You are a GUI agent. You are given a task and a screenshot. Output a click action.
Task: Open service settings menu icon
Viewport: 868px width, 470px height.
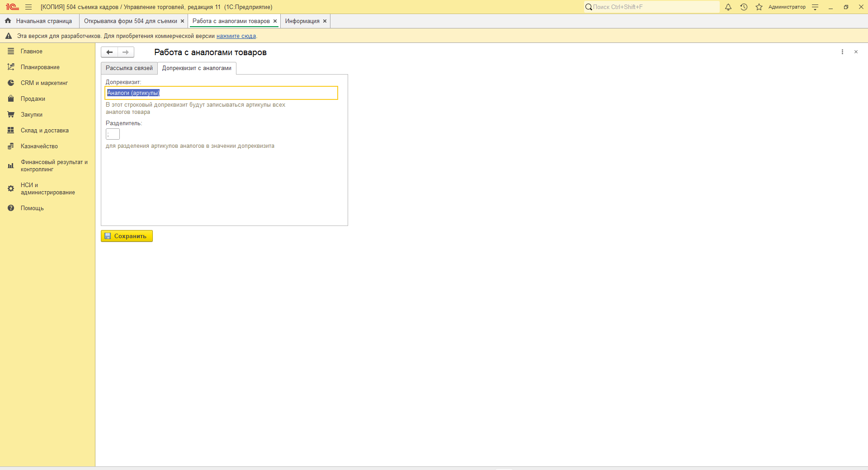(x=815, y=7)
